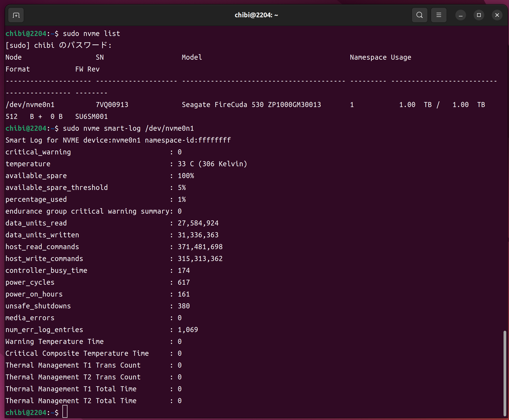Open a new terminal tab
Screen dimensions: 509x420
(x=16, y=15)
